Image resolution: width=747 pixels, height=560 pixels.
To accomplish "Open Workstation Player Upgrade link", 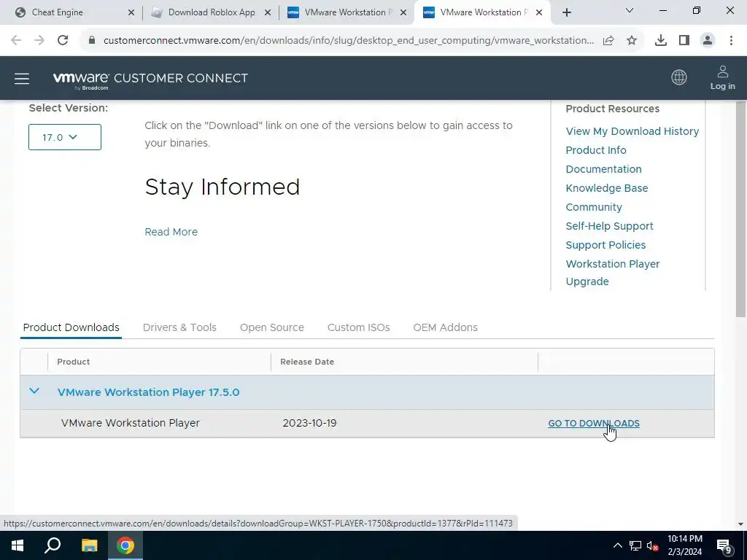I will tap(612, 273).
